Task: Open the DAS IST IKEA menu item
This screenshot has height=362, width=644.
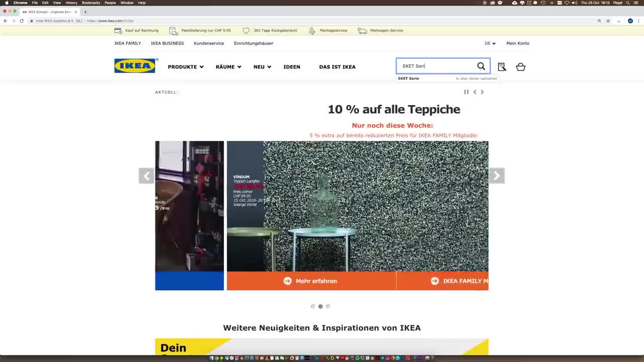Action: (x=337, y=67)
